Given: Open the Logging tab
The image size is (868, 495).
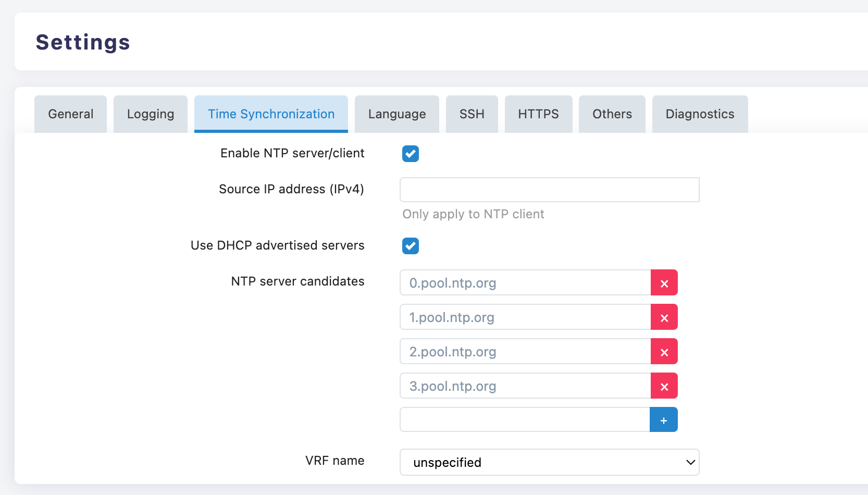Looking at the screenshot, I should click(151, 114).
